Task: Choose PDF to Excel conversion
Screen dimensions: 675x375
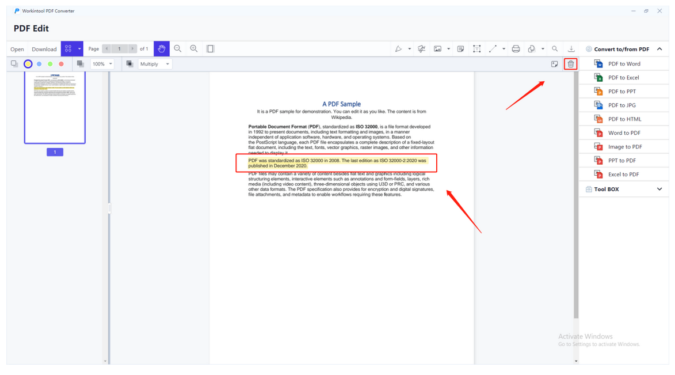Action: pos(624,77)
